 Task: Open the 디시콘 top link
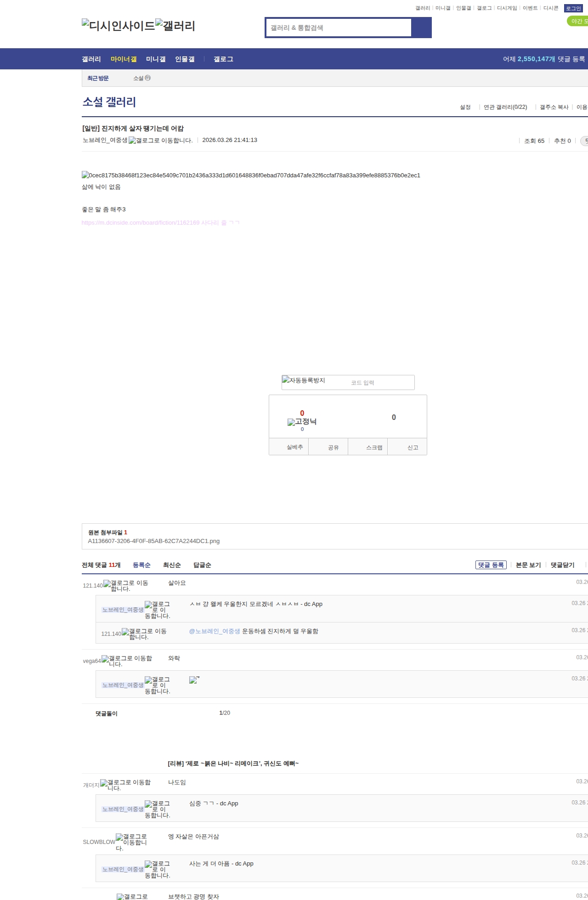[x=551, y=8]
